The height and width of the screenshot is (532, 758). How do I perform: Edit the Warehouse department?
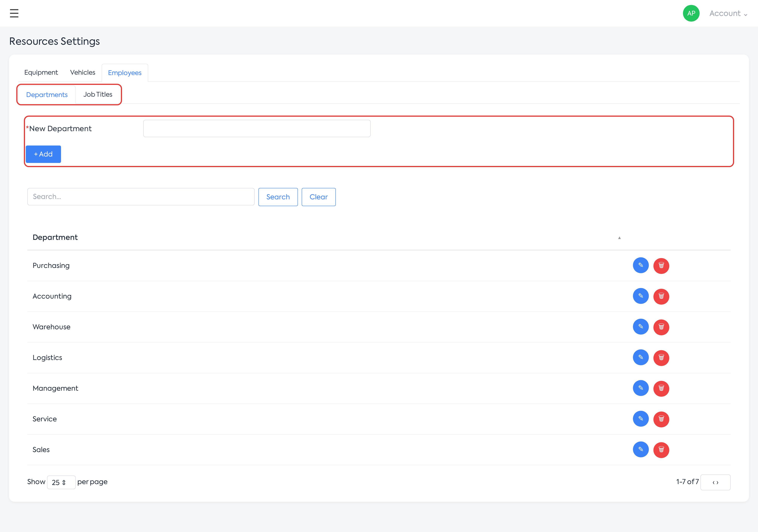[641, 327]
